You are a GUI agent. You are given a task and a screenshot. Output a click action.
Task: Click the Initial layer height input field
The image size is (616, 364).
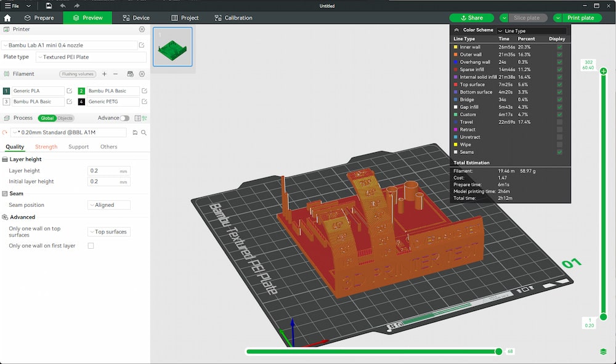pos(108,182)
